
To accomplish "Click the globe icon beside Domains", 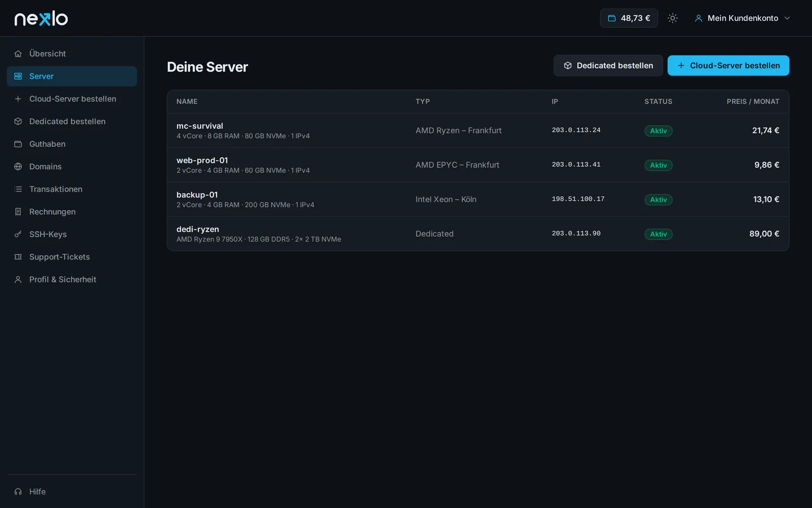I will 18,167.
